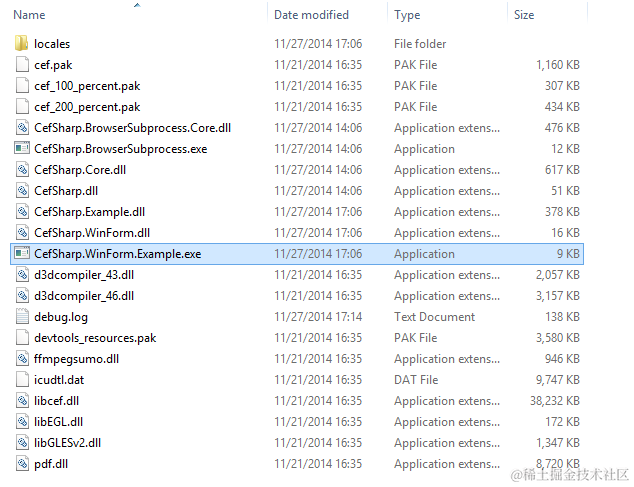Screen dimensions: 634x487
Task: Sort files by Date modified column
Action: click(311, 15)
